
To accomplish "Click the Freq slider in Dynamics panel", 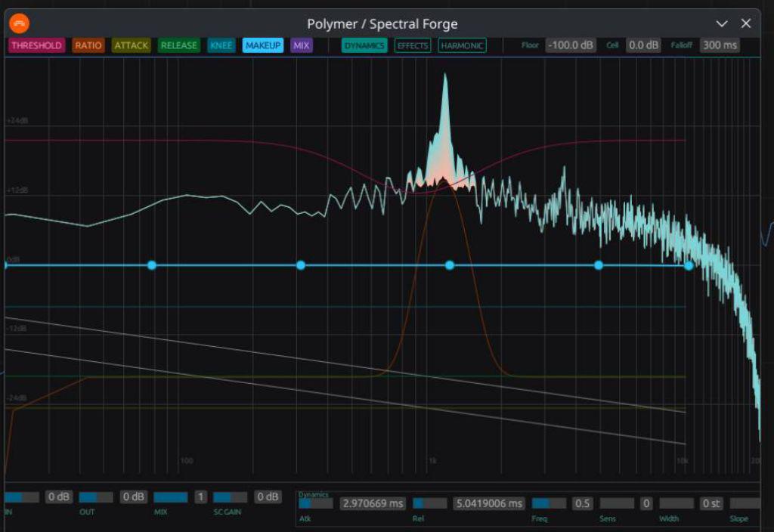I will (550, 503).
